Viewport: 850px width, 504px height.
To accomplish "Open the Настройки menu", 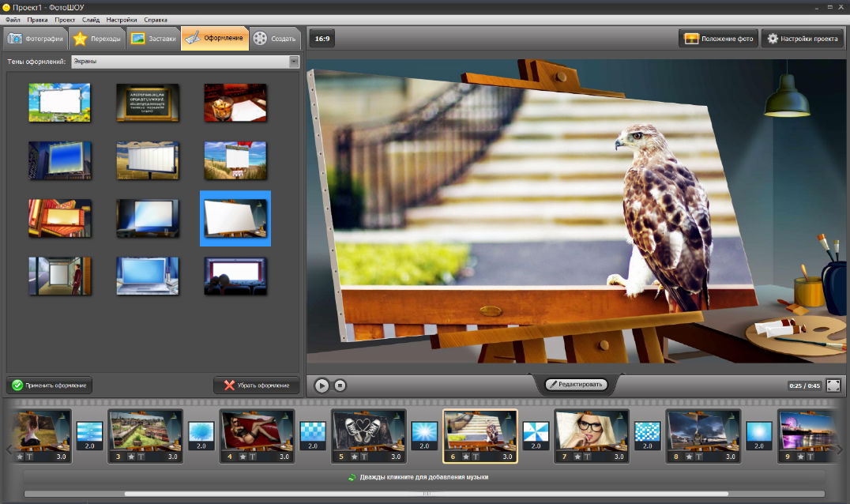I will (122, 20).
